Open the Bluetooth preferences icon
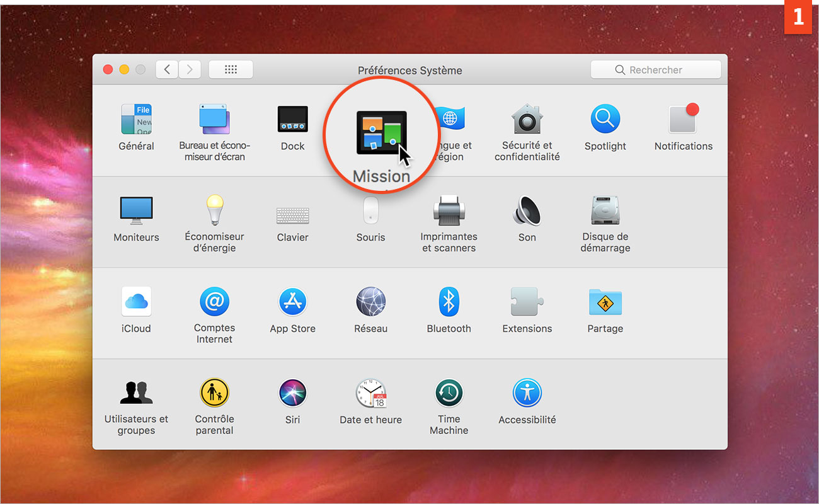 (x=449, y=302)
